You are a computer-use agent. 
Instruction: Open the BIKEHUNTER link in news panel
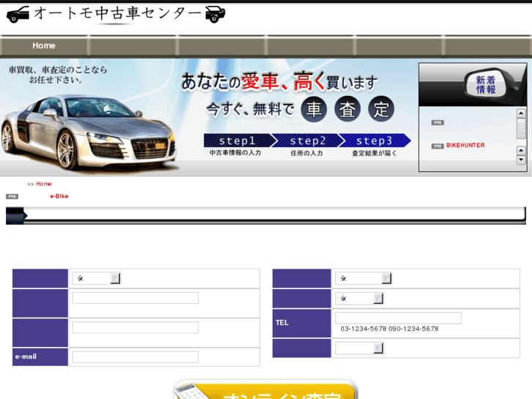click(x=465, y=146)
